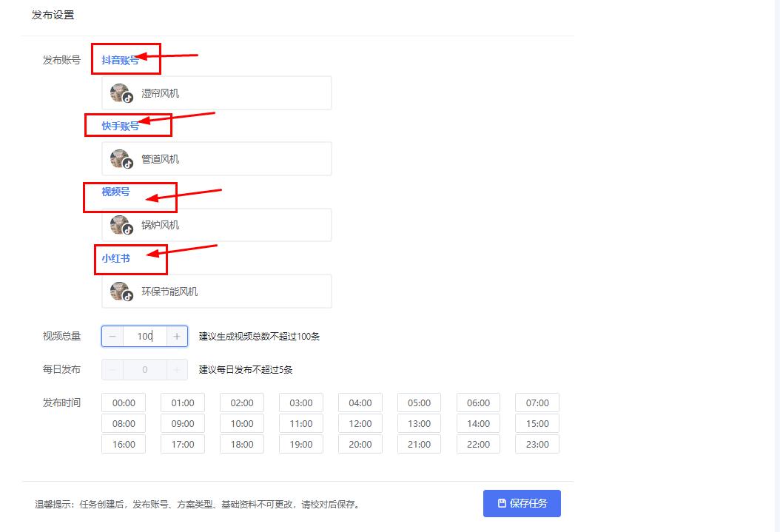Viewport: 780px width, 532px height.
Task: Toggle the 08:00 publish time slot
Action: pyautogui.click(x=123, y=423)
